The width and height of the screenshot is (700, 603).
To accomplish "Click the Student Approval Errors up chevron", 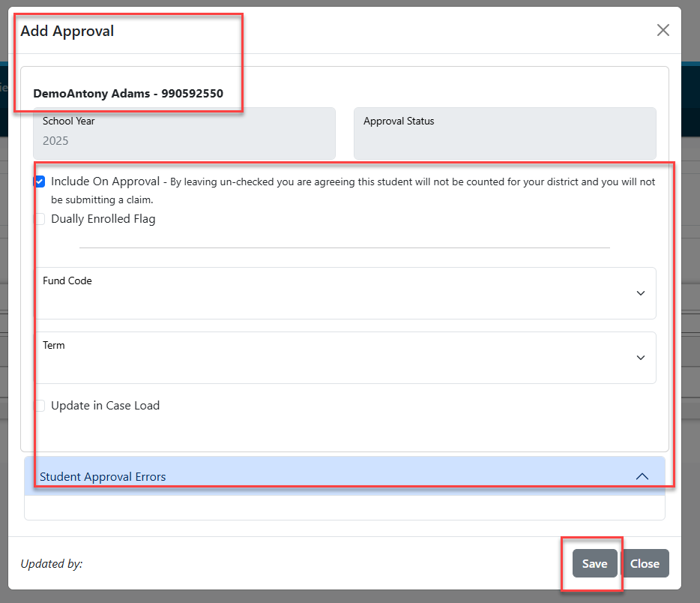I will coord(642,476).
